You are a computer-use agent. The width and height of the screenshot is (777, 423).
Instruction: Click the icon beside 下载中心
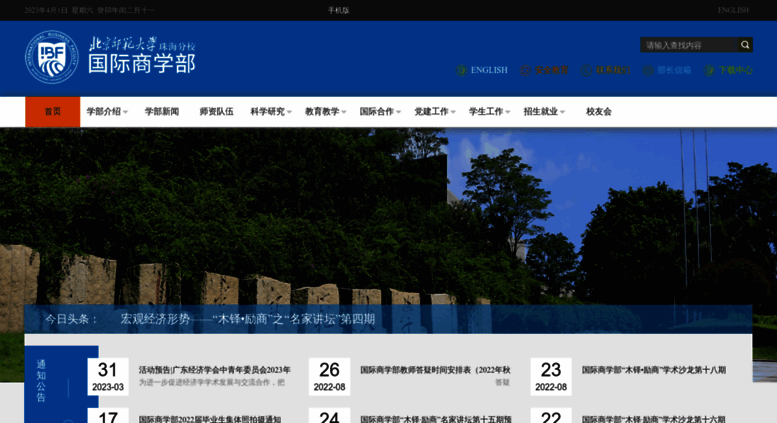coord(709,70)
